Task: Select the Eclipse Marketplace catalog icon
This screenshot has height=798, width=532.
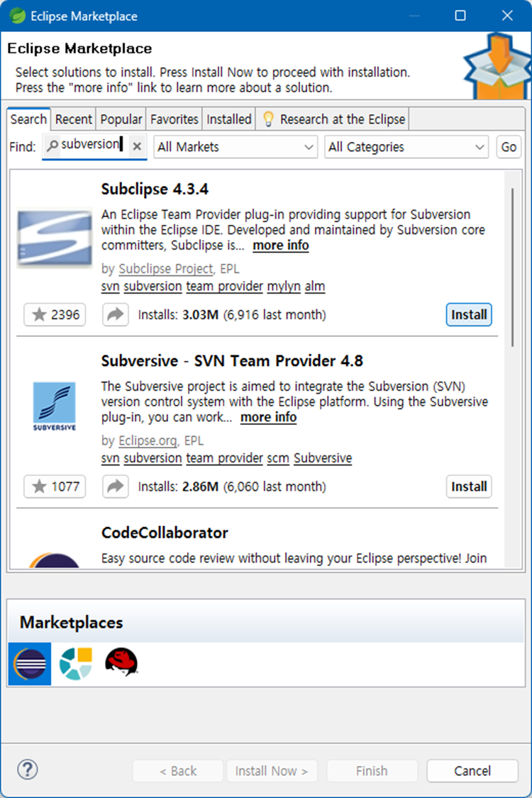Action: tap(30, 664)
